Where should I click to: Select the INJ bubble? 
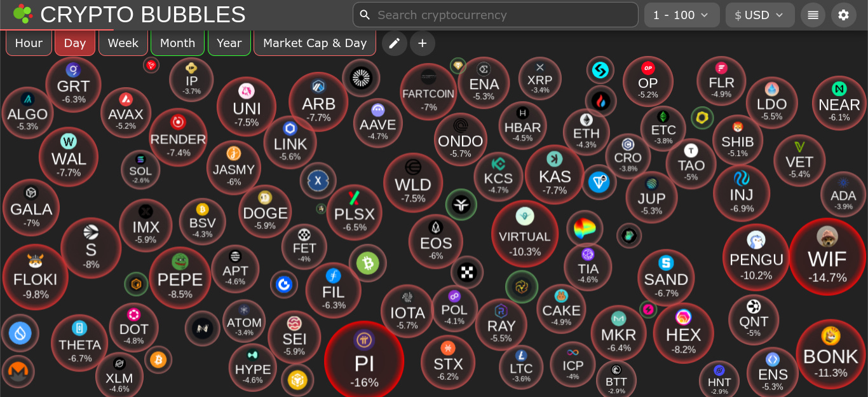tap(742, 193)
